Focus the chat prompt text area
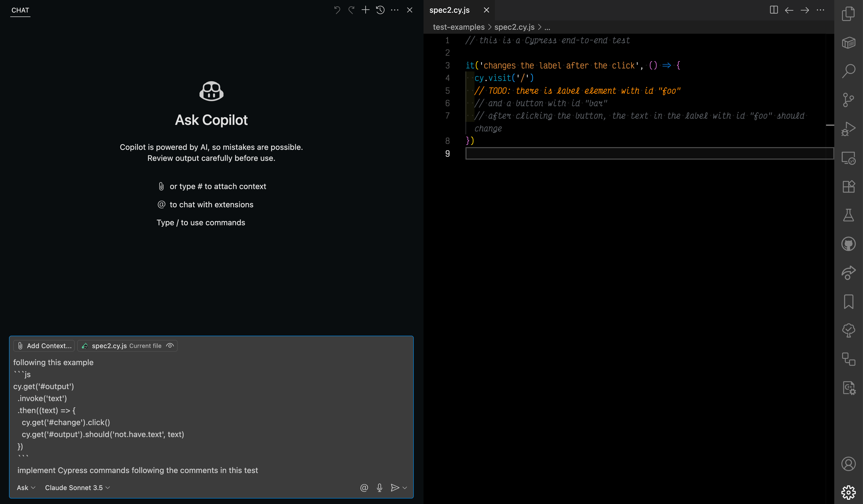 coord(211,416)
